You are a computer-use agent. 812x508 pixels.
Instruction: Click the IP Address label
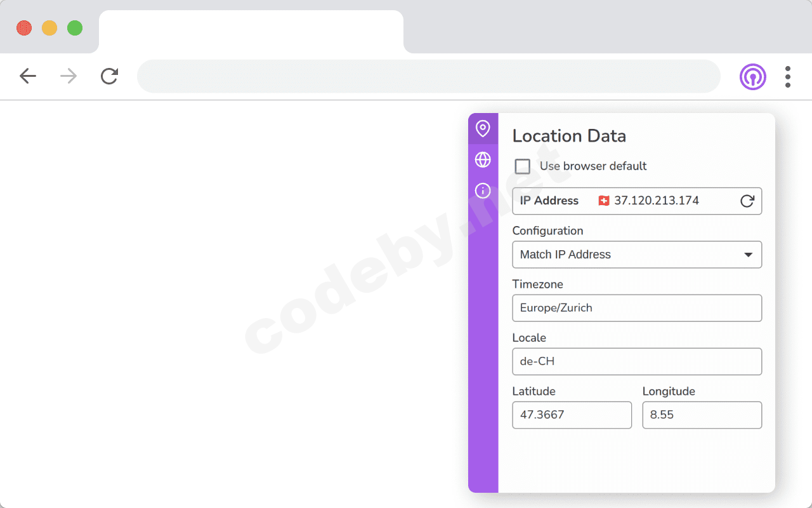click(x=549, y=201)
